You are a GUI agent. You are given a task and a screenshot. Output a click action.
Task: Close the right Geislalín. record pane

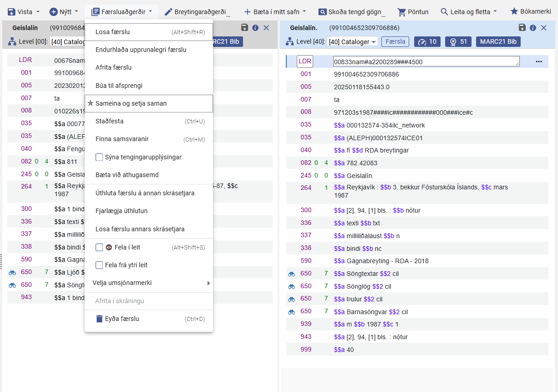tap(543, 28)
